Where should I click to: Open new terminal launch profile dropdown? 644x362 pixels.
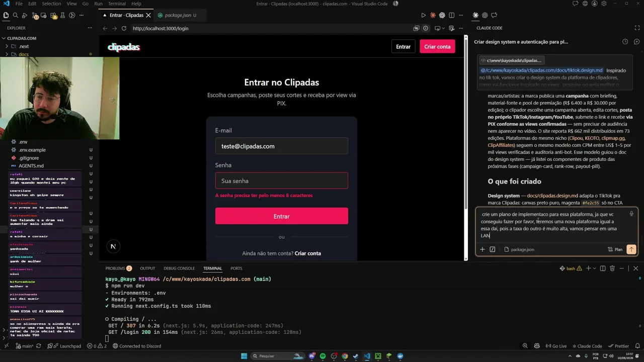tap(594, 268)
